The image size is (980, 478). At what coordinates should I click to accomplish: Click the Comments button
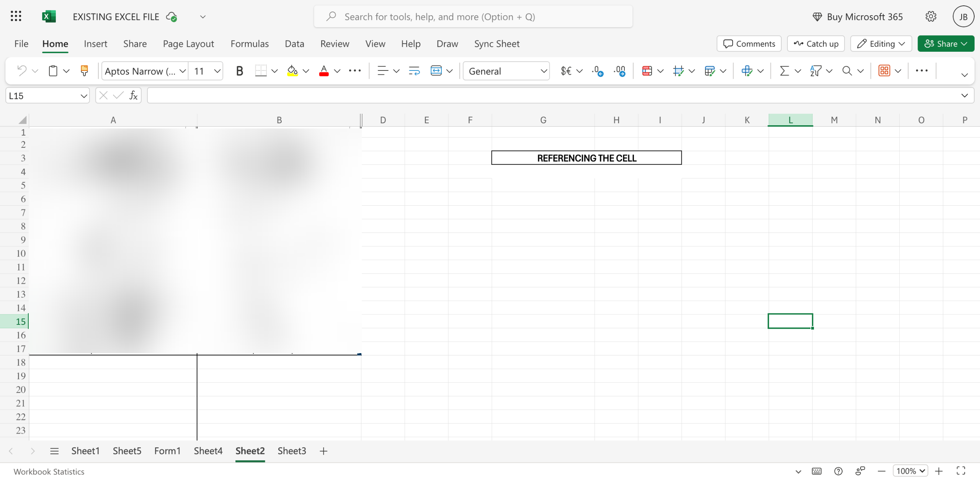point(749,44)
